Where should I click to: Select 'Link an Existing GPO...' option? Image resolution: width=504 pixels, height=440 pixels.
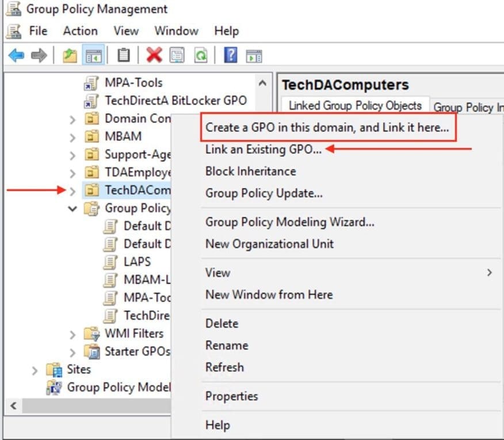[263, 149]
